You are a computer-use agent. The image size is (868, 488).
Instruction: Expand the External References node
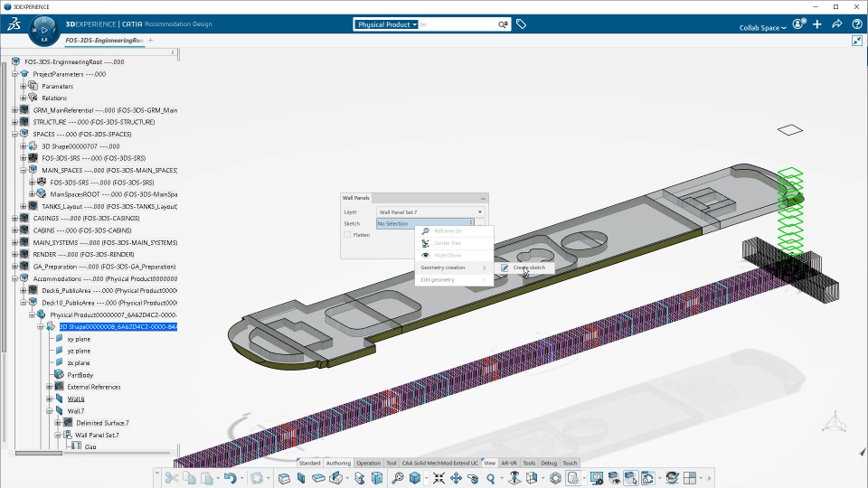(49, 387)
